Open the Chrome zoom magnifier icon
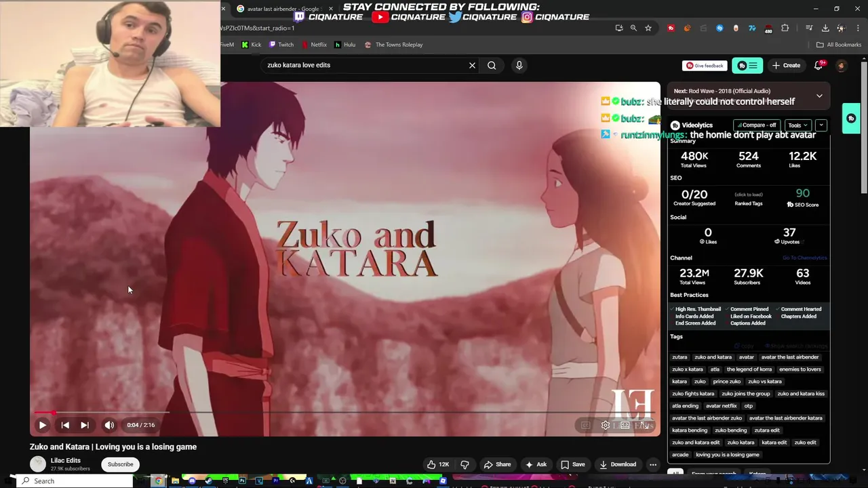The width and height of the screenshot is (868, 488). [x=633, y=28]
